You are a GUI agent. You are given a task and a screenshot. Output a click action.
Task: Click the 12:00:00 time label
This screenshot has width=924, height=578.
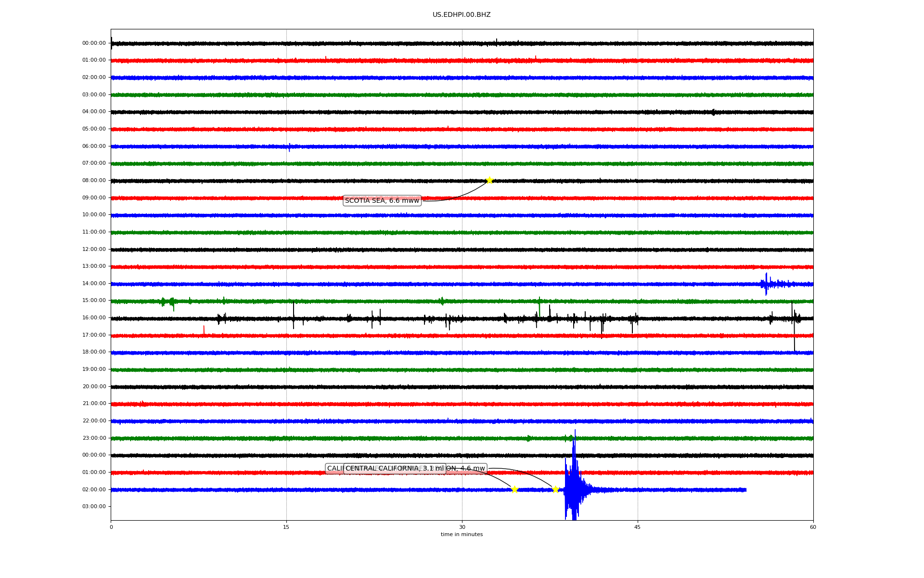click(x=94, y=250)
